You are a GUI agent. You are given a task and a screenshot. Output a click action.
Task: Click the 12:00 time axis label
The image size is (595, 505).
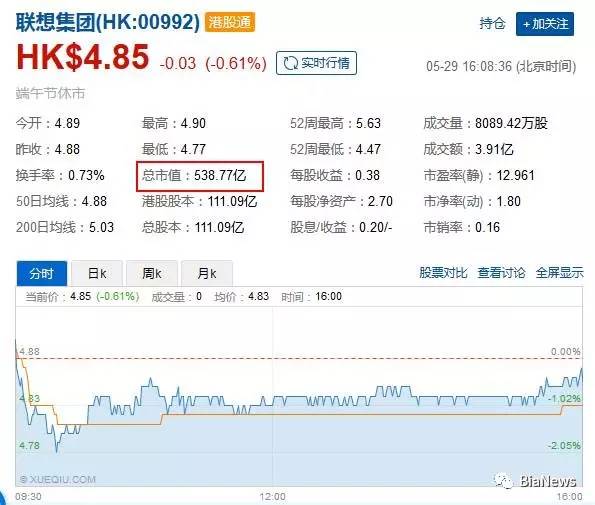tap(272, 497)
